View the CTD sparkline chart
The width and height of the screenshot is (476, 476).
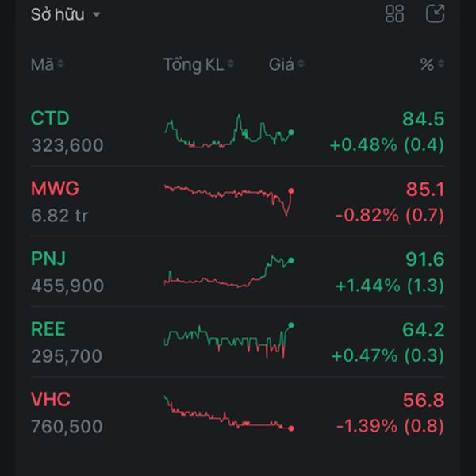229,132
